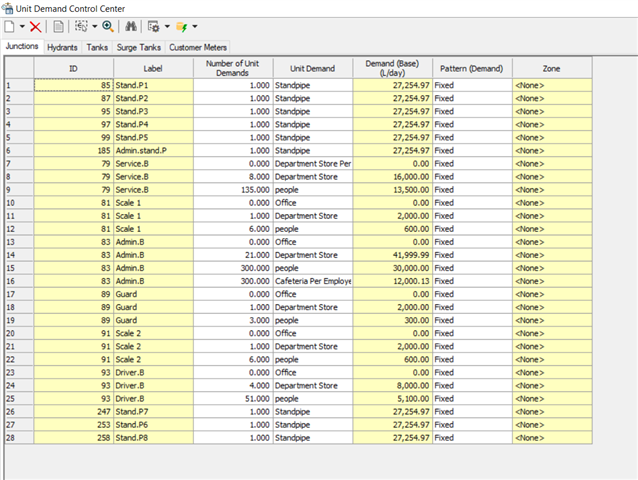
Task: Click the Stand.P2 label cell
Action: pyautogui.click(x=153, y=98)
